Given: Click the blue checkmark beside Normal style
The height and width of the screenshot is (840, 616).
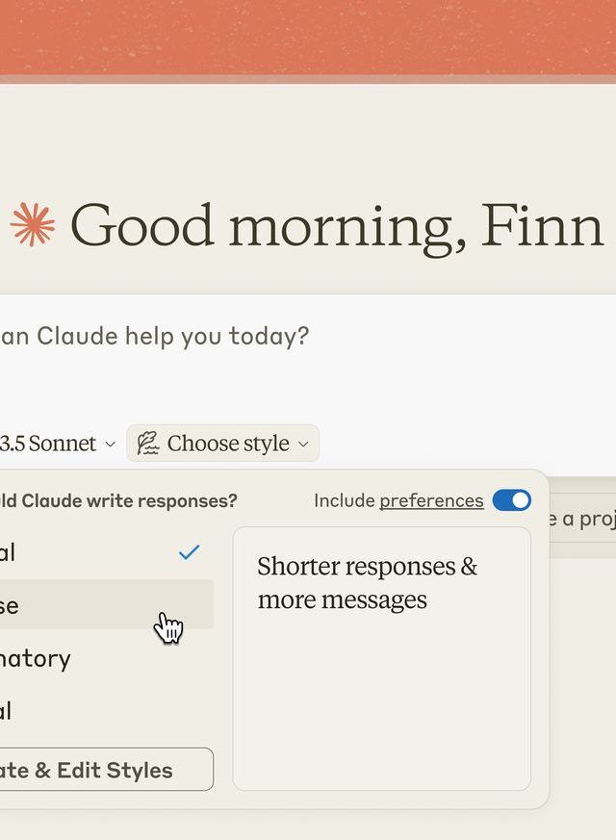Looking at the screenshot, I should [x=190, y=552].
